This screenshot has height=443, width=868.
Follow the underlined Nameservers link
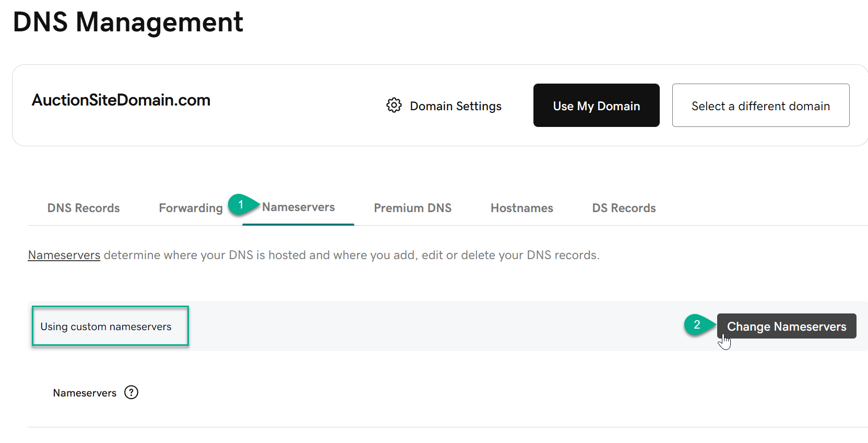[x=64, y=255]
